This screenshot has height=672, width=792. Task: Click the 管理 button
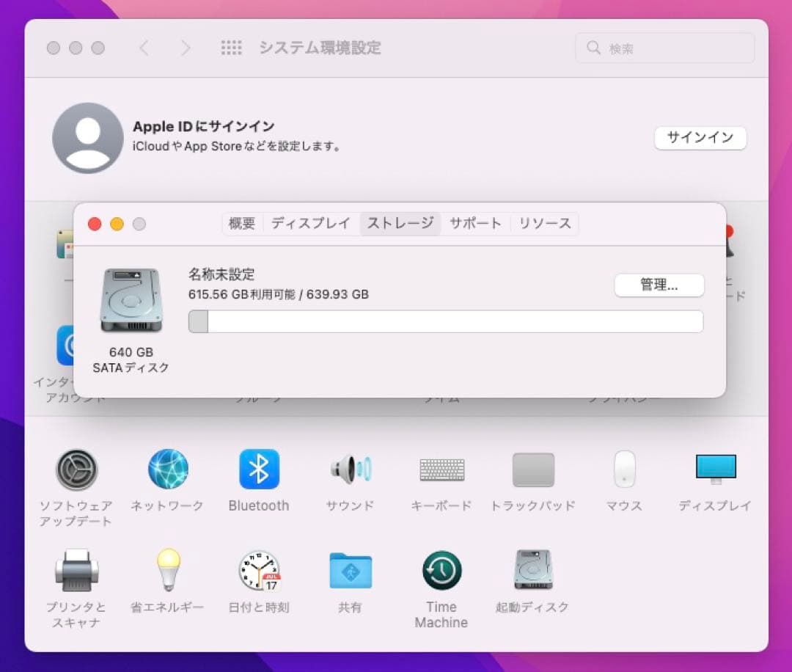click(659, 285)
